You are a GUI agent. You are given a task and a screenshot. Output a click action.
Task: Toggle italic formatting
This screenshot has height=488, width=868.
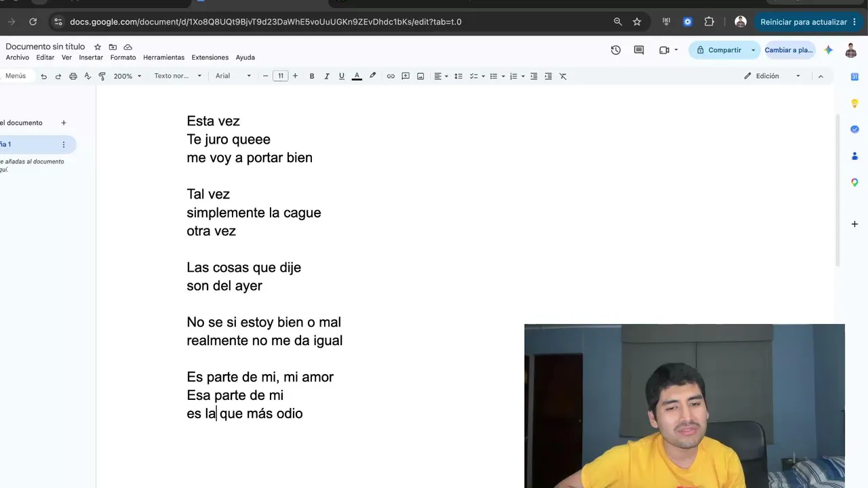(327, 77)
